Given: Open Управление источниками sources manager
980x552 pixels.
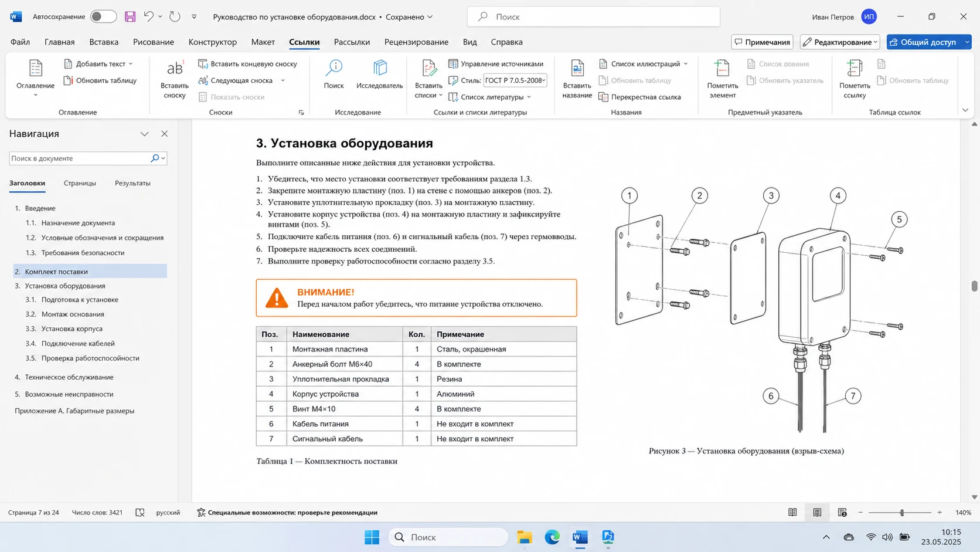Looking at the screenshot, I should tap(496, 63).
